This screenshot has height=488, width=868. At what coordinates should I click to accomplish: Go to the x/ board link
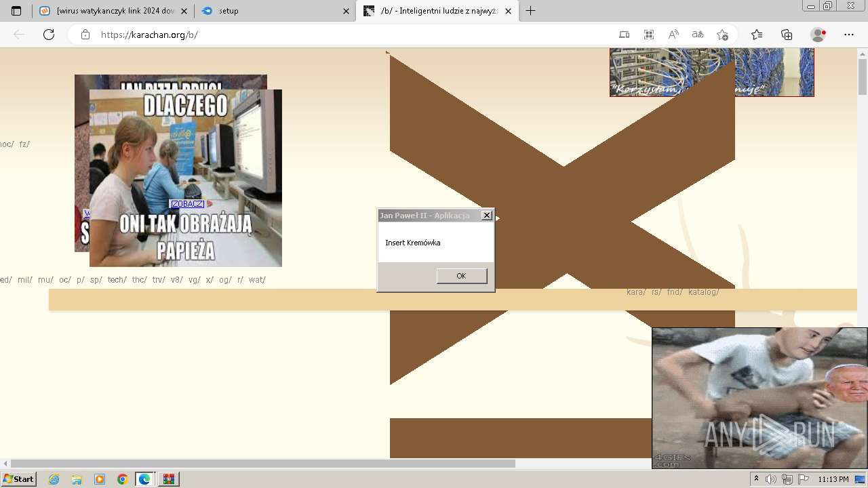click(210, 280)
